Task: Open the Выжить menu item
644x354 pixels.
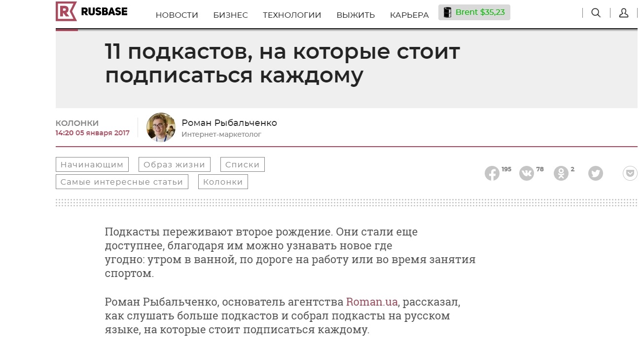Action: pos(356,15)
